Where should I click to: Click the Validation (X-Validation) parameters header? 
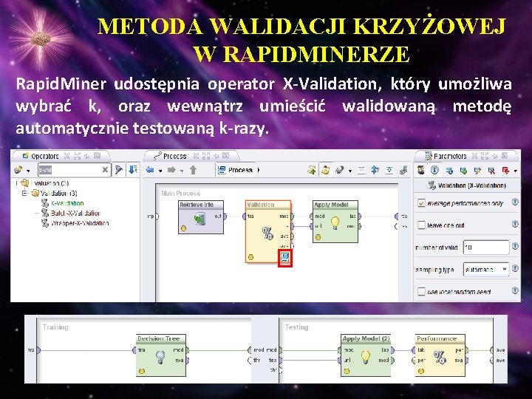coord(467,185)
